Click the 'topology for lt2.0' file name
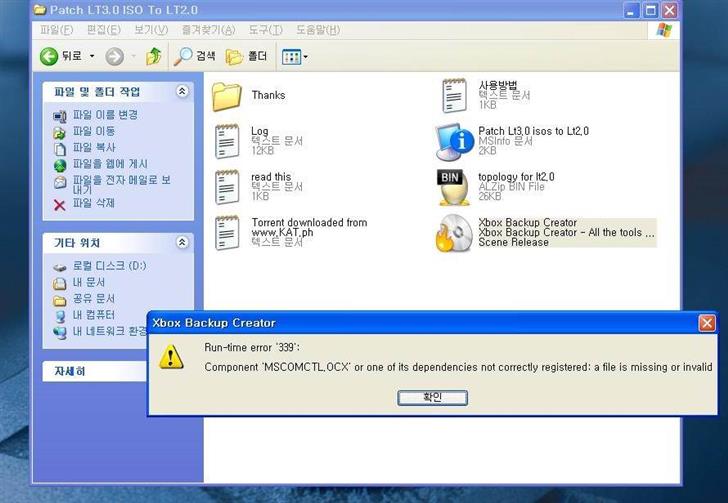Screen dimensions: 728x503 pyautogui.click(x=516, y=176)
